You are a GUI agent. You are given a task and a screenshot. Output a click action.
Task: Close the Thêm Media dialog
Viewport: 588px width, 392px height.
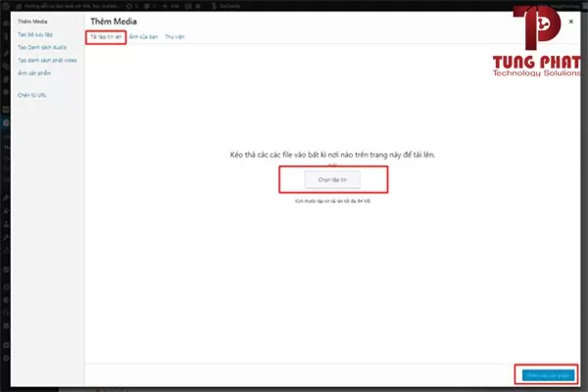pos(570,22)
